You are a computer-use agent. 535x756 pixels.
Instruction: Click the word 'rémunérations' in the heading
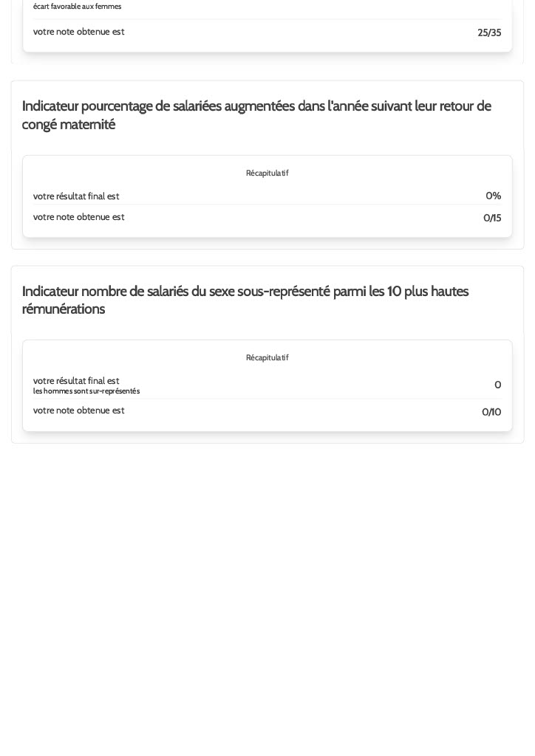point(64,309)
